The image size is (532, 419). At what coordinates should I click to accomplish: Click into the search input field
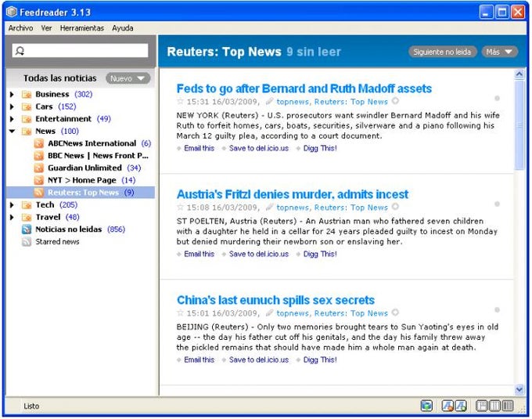(x=80, y=51)
